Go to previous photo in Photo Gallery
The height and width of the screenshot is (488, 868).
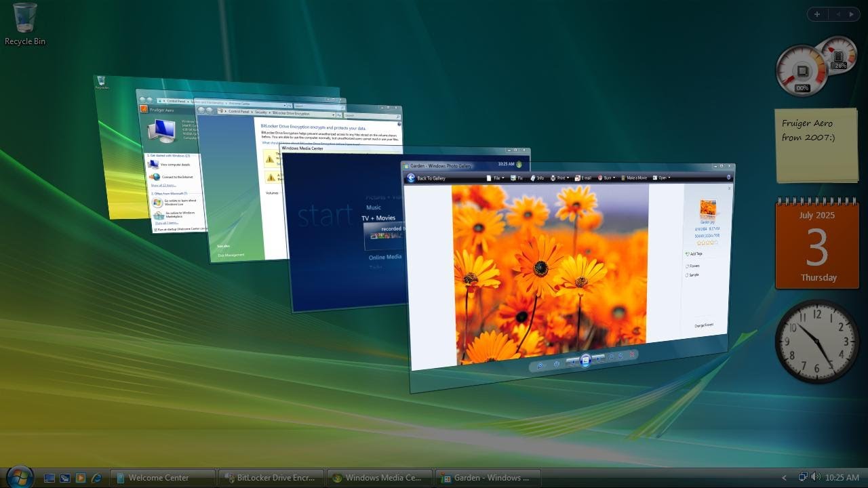[572, 362]
